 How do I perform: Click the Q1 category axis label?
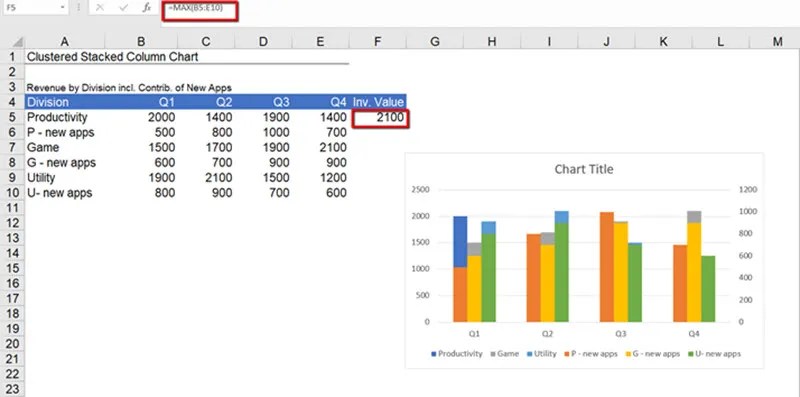[x=474, y=334]
